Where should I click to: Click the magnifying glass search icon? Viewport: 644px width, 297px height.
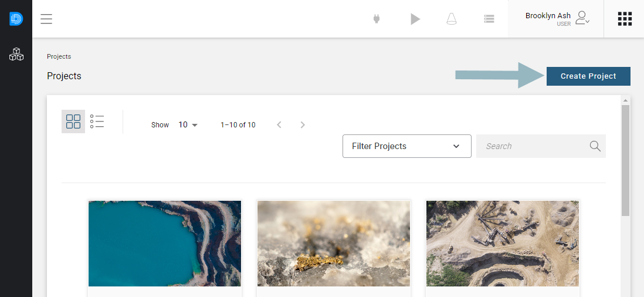(x=595, y=146)
